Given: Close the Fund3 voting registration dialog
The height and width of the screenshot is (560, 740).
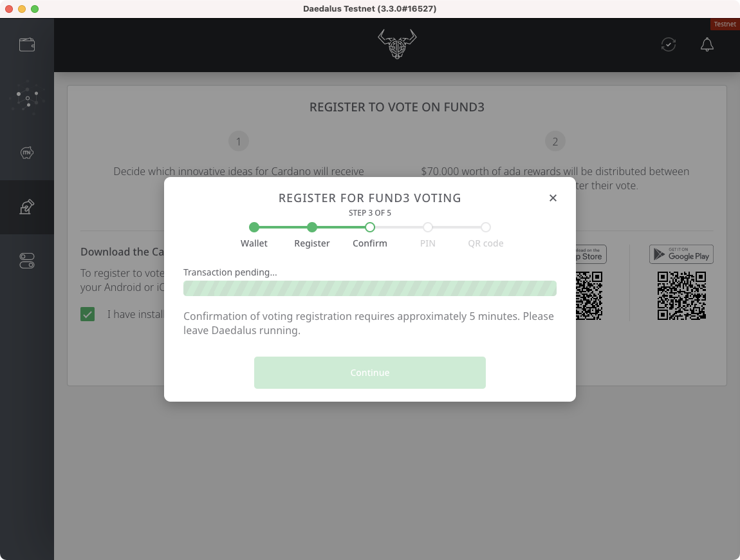Looking at the screenshot, I should click(x=553, y=198).
